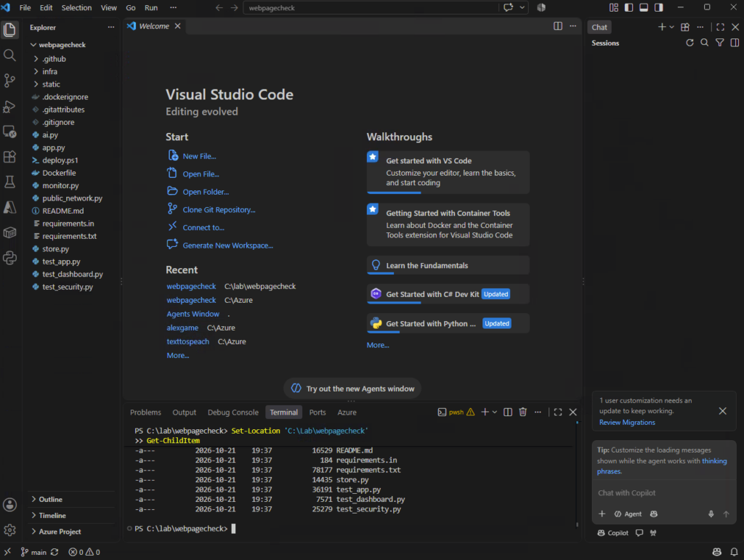Search the chat Sessions
This screenshot has height=560, width=744.
tap(705, 43)
